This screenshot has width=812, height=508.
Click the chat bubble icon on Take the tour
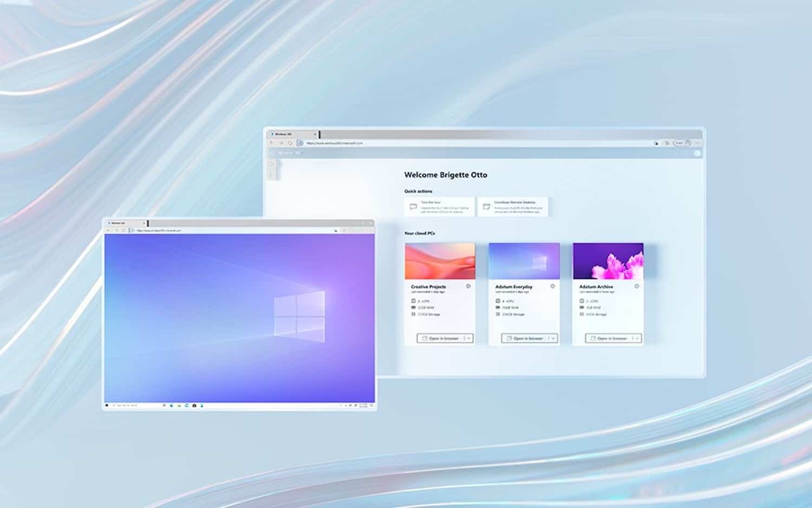coord(413,206)
